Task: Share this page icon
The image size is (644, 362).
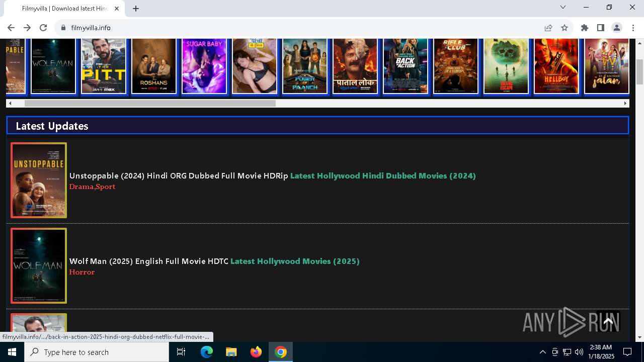Action: (x=548, y=28)
